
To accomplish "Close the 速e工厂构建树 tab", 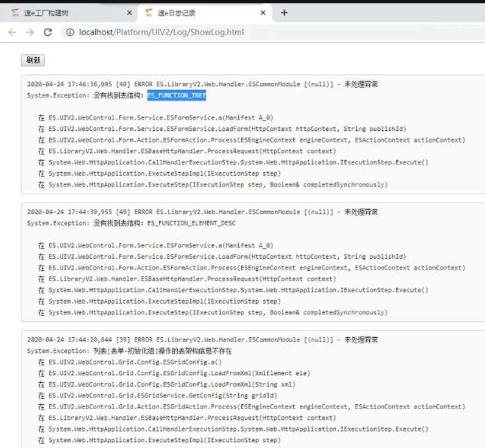I will [x=129, y=13].
